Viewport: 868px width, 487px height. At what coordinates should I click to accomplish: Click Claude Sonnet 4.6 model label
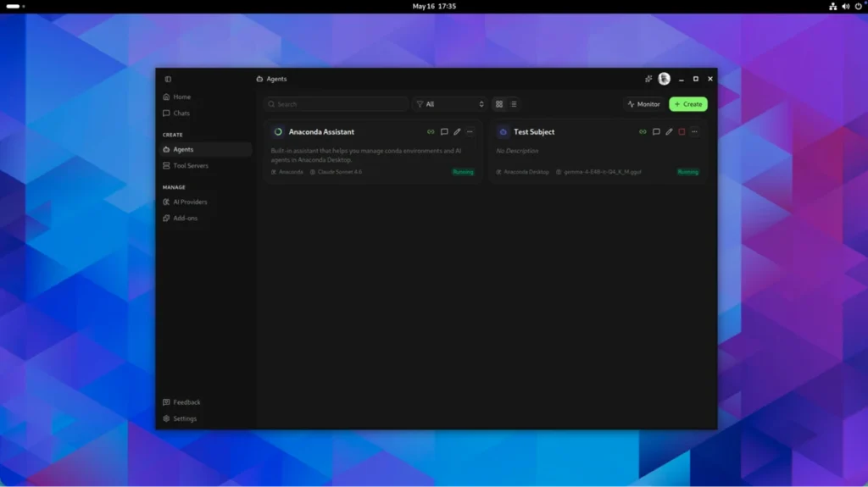(339, 172)
